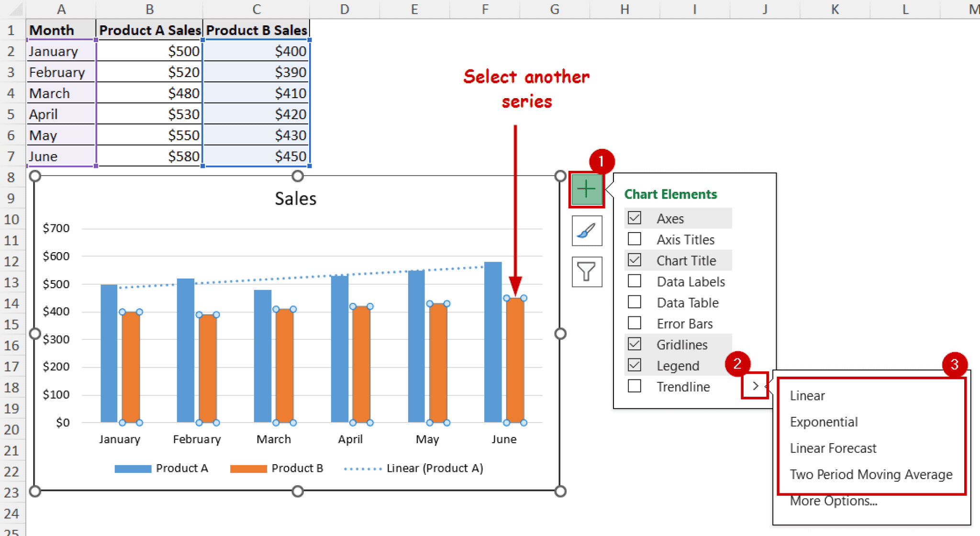Uncheck the Axes checkbox
Viewport: 980px width, 536px height.
[635, 218]
